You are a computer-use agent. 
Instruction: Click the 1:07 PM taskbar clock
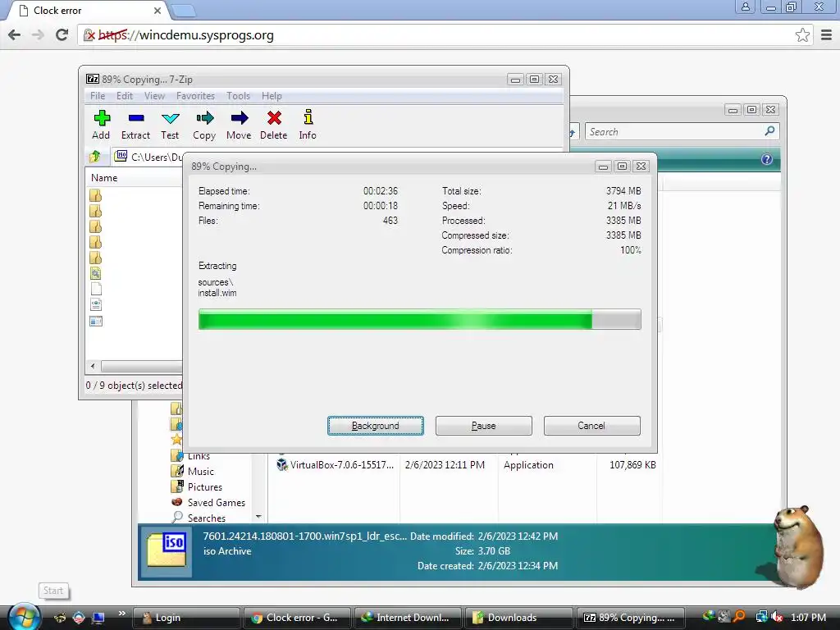coord(808,617)
